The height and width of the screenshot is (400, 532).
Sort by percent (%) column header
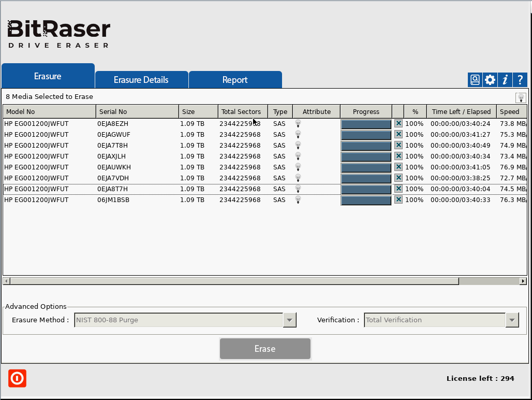[x=415, y=112]
